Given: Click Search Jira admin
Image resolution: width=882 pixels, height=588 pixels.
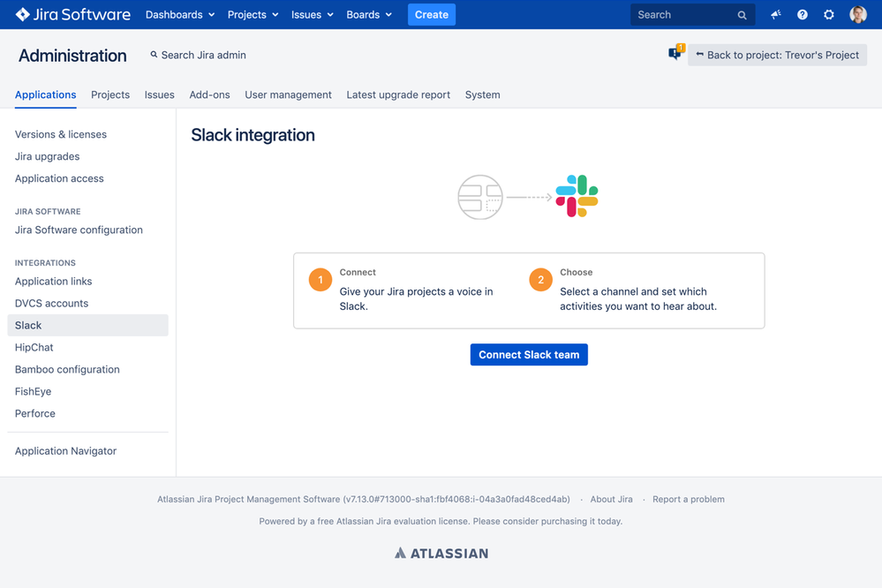Looking at the screenshot, I should (198, 55).
